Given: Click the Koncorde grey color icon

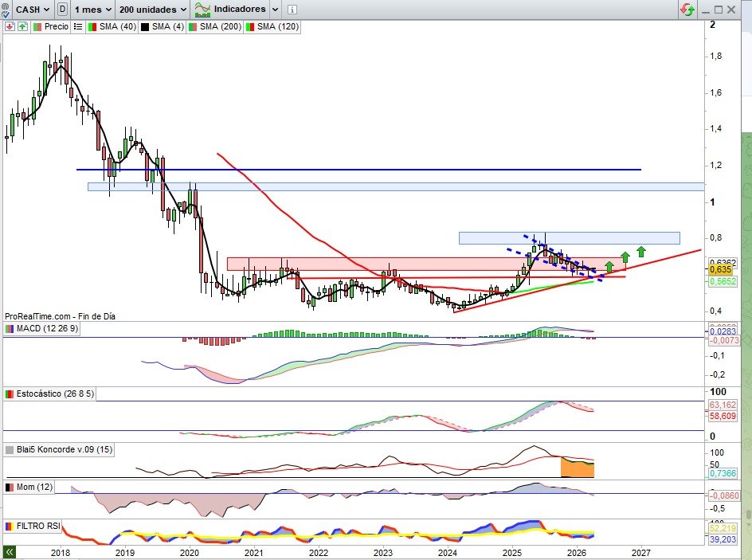Looking at the screenshot, I should 9,450.
